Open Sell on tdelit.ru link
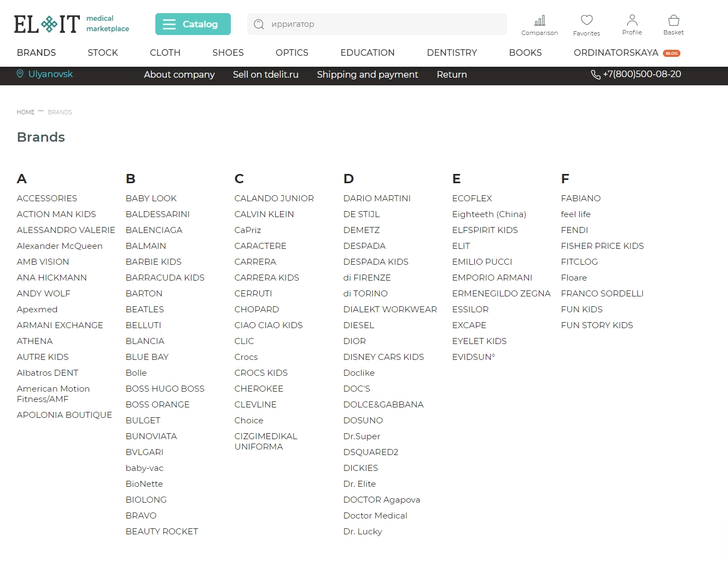This screenshot has height=571, width=728. click(x=266, y=74)
